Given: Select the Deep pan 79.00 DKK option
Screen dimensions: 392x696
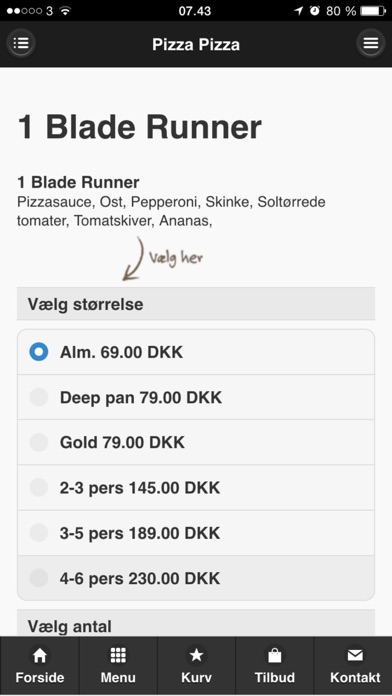Looking at the screenshot, I should coord(196,397).
